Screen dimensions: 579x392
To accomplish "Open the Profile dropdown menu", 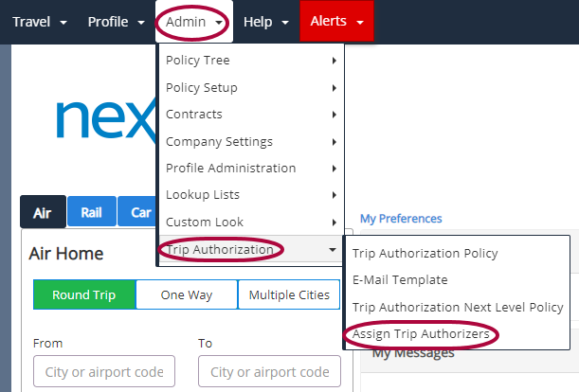I will click(x=116, y=22).
